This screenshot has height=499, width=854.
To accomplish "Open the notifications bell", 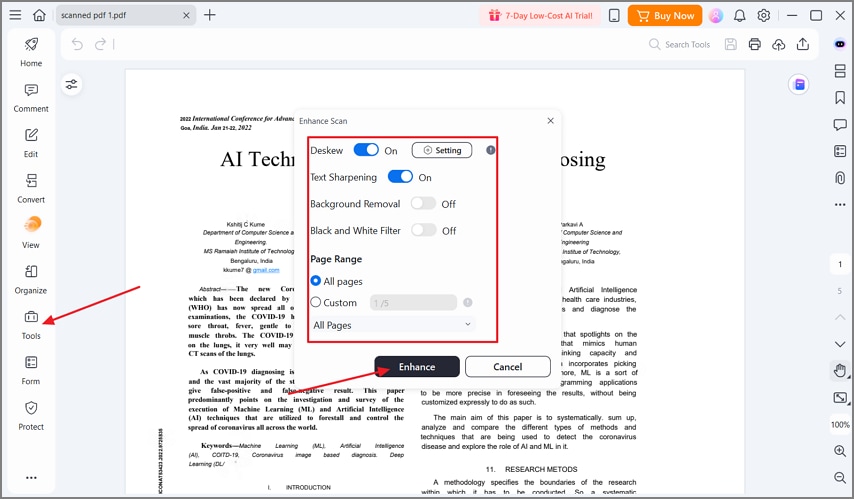I will pos(740,16).
